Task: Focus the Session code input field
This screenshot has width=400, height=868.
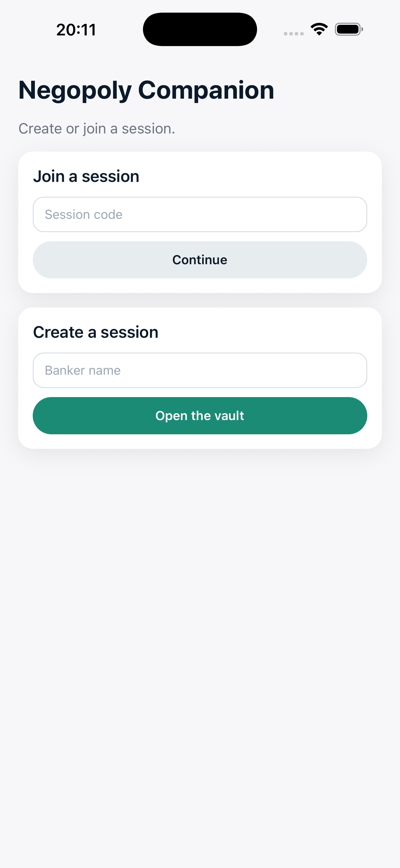Action: point(200,214)
